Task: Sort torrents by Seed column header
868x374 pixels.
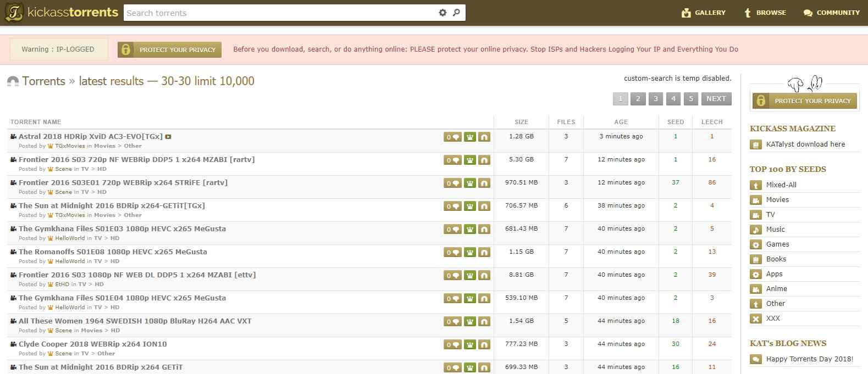Action: [x=675, y=122]
